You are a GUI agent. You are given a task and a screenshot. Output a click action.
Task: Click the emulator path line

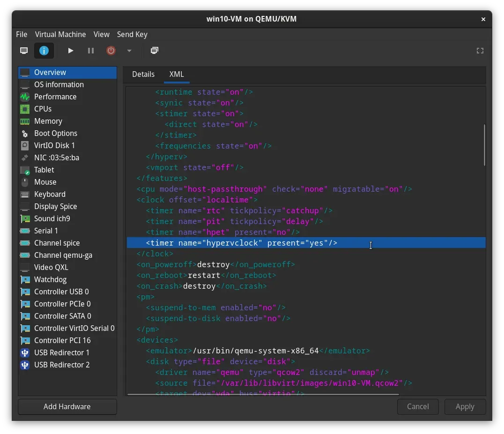tap(258, 351)
